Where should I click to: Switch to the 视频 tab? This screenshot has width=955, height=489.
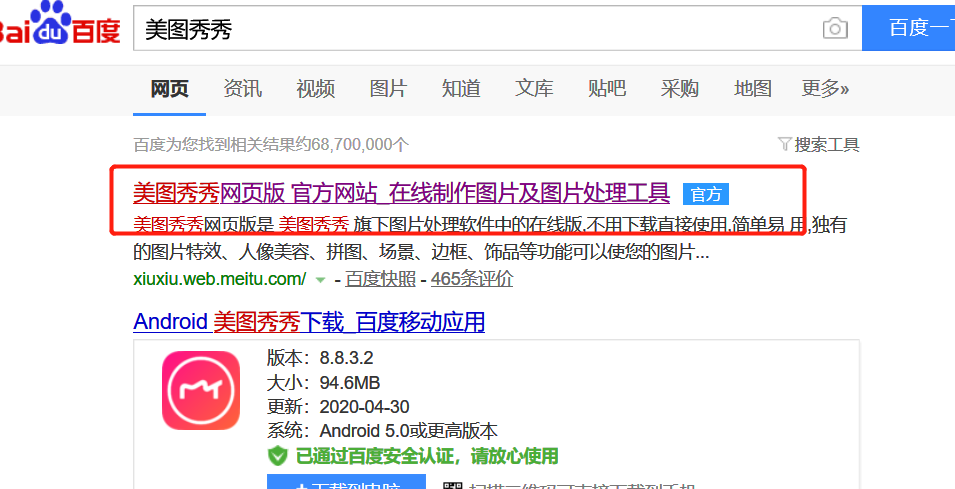[x=315, y=89]
